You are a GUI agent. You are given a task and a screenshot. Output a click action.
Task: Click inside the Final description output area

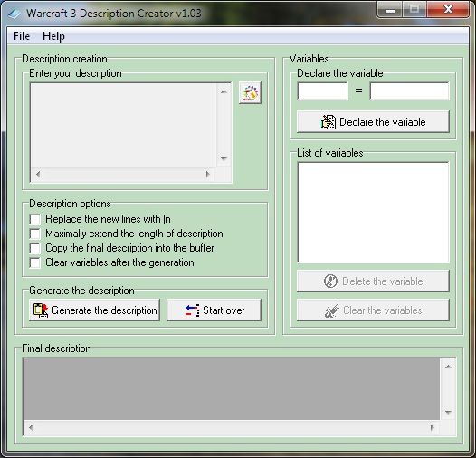[232, 389]
